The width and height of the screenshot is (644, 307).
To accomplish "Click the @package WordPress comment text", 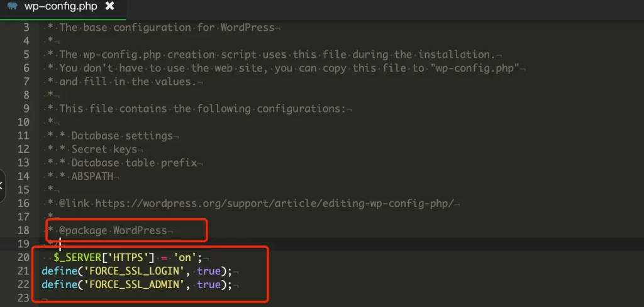I will pos(113,230).
